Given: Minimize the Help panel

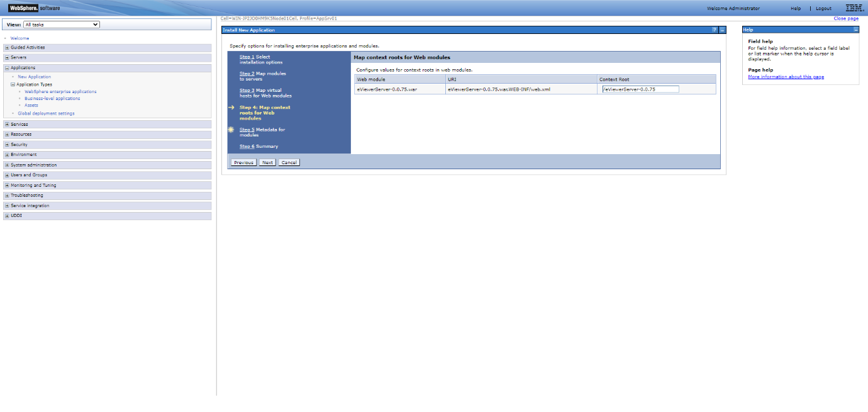Looking at the screenshot, I should (x=856, y=30).
